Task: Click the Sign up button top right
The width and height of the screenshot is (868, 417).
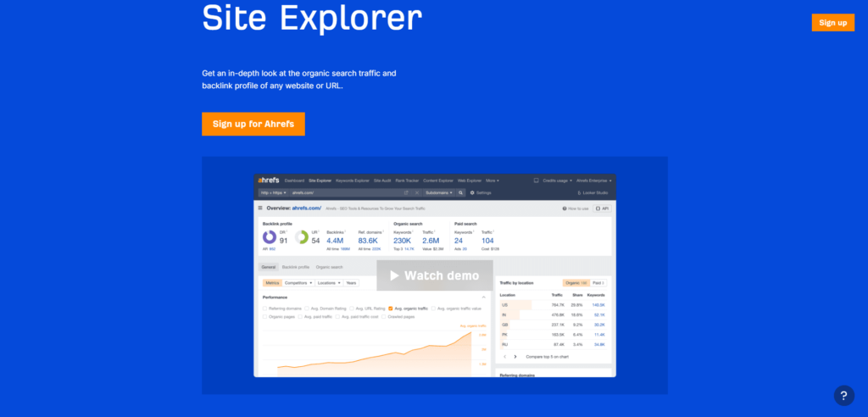Action: point(833,23)
